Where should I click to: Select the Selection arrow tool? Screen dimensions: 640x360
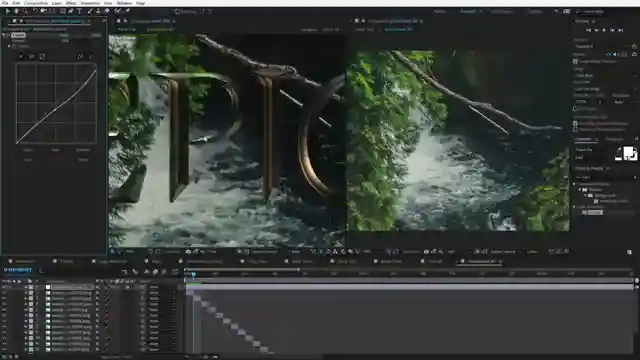[x=7, y=11]
